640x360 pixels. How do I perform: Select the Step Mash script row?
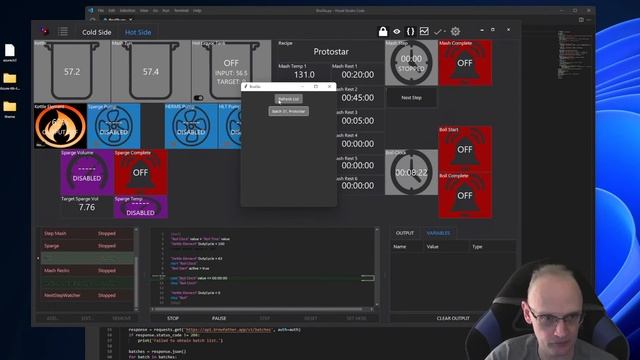pos(87,233)
